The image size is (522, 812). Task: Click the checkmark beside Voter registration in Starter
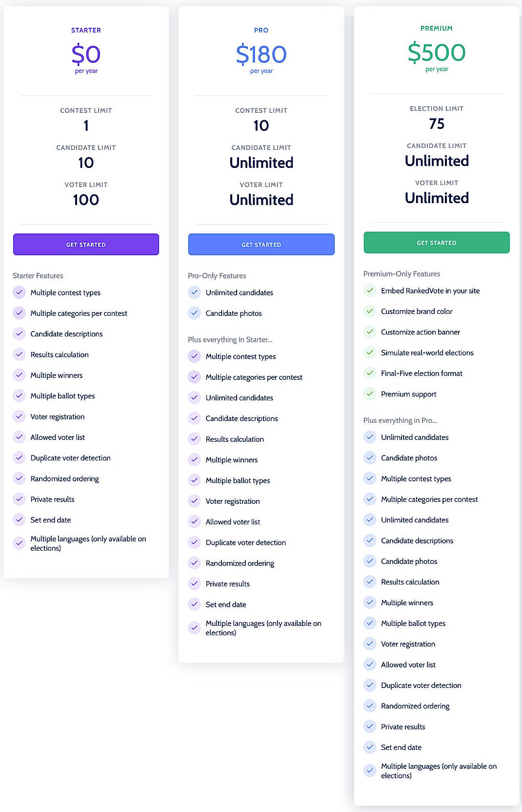pyautogui.click(x=19, y=416)
